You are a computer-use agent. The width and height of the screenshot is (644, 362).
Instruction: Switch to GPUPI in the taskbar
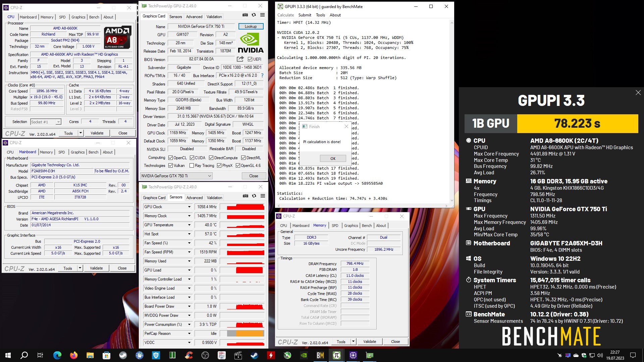coord(337,355)
